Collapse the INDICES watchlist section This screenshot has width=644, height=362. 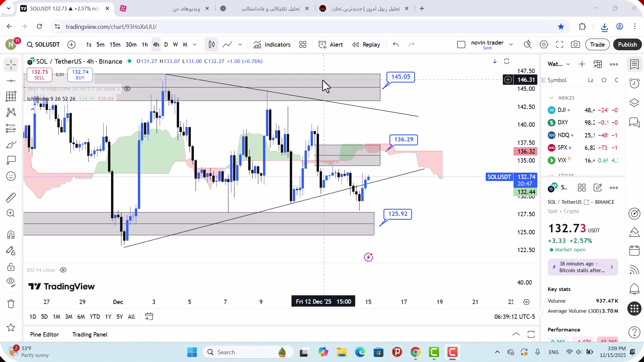pos(551,98)
